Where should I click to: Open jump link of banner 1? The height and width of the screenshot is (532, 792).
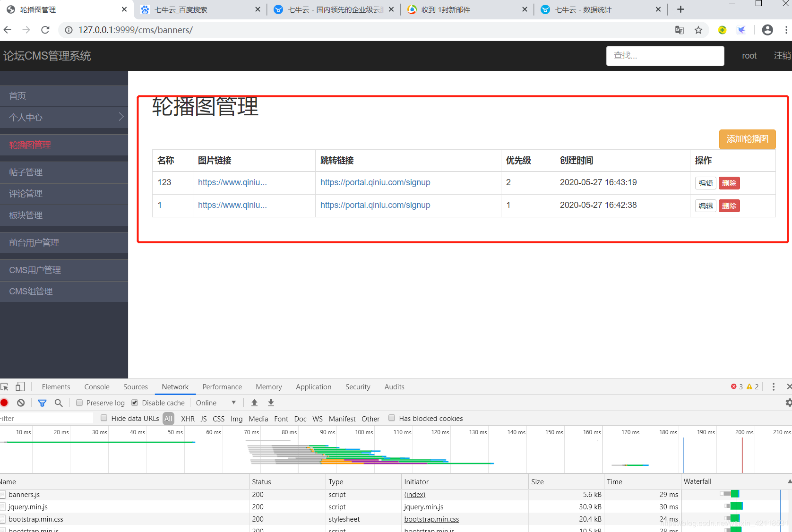pos(375,205)
